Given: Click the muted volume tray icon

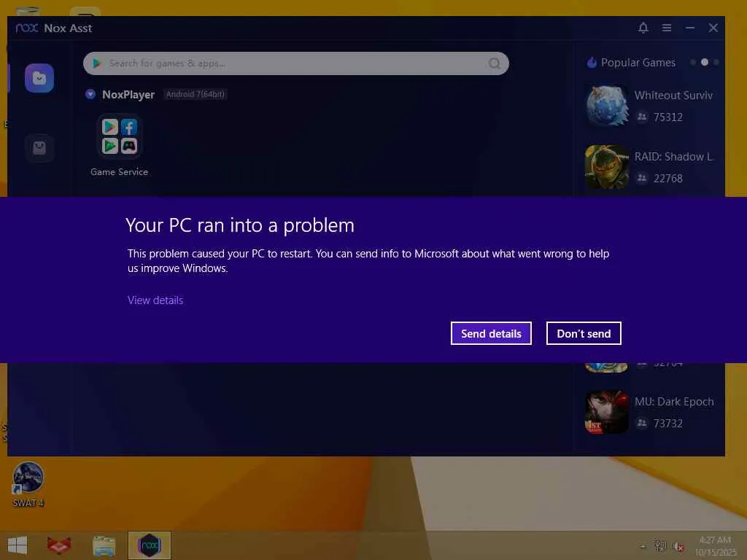Looking at the screenshot, I should [x=678, y=546].
